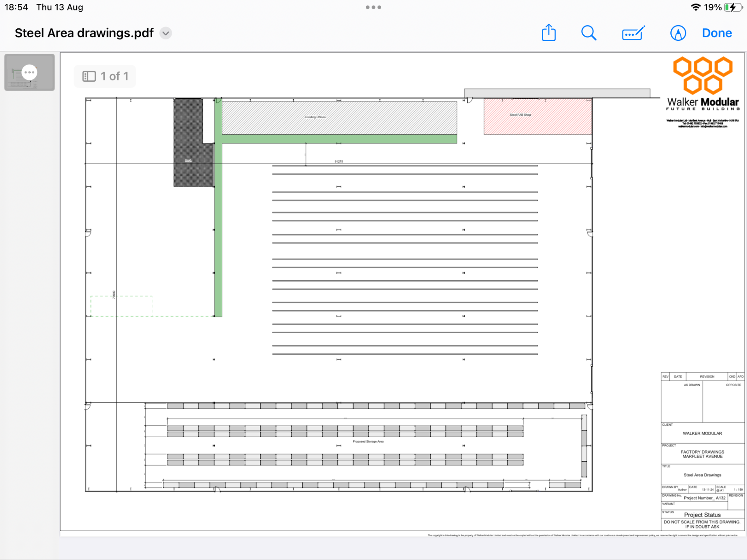747x560 pixels.
Task: Tap the Walker Modular hexagon logo
Action: [x=703, y=75]
